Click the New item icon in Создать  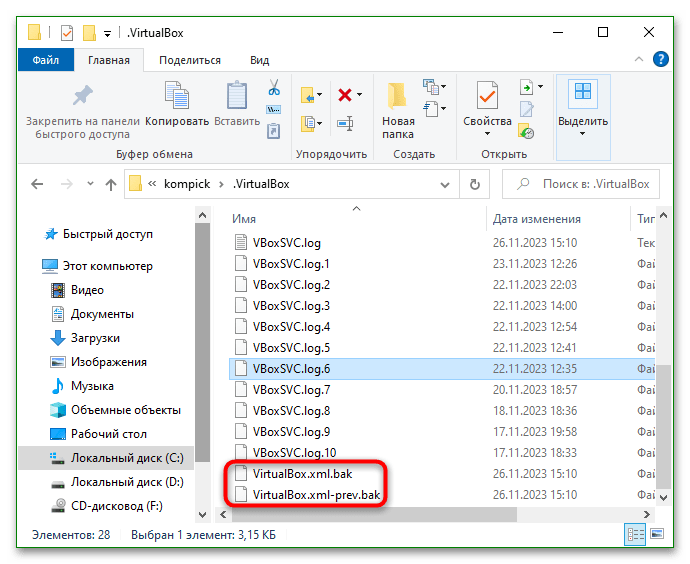431,87
